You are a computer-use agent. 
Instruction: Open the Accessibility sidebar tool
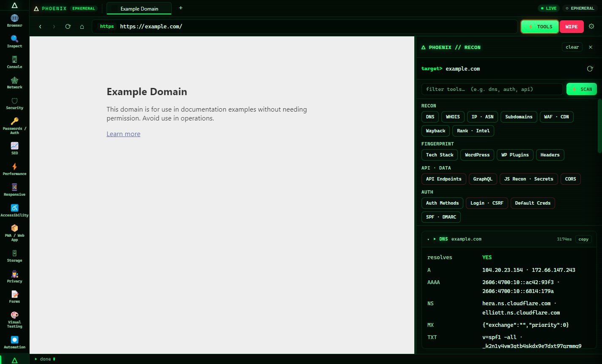click(14, 210)
